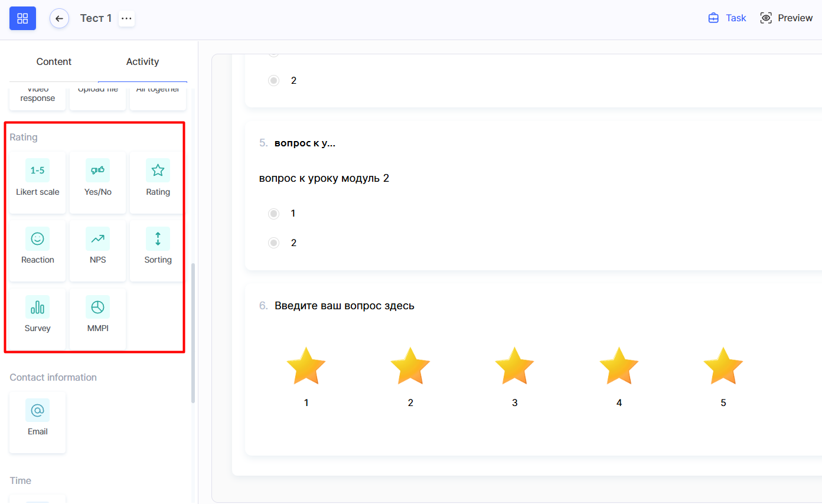The width and height of the screenshot is (822, 504).
Task: Select radio option 1 in question 5
Action: 273,214
